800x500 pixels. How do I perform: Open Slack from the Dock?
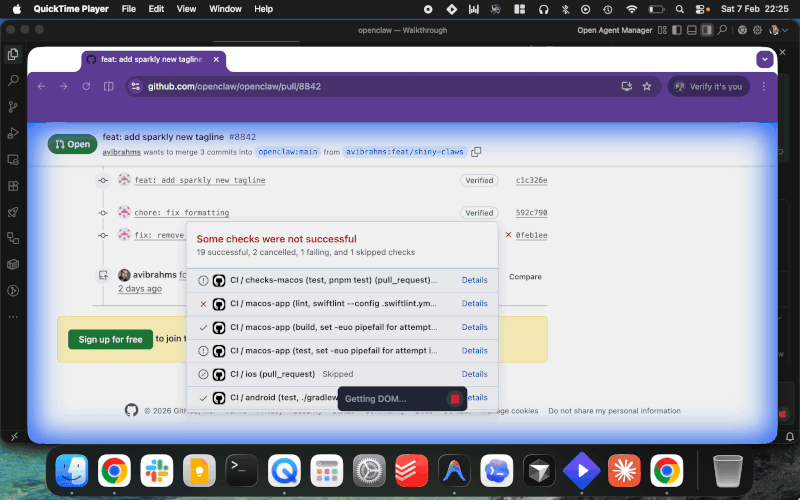coord(155,470)
